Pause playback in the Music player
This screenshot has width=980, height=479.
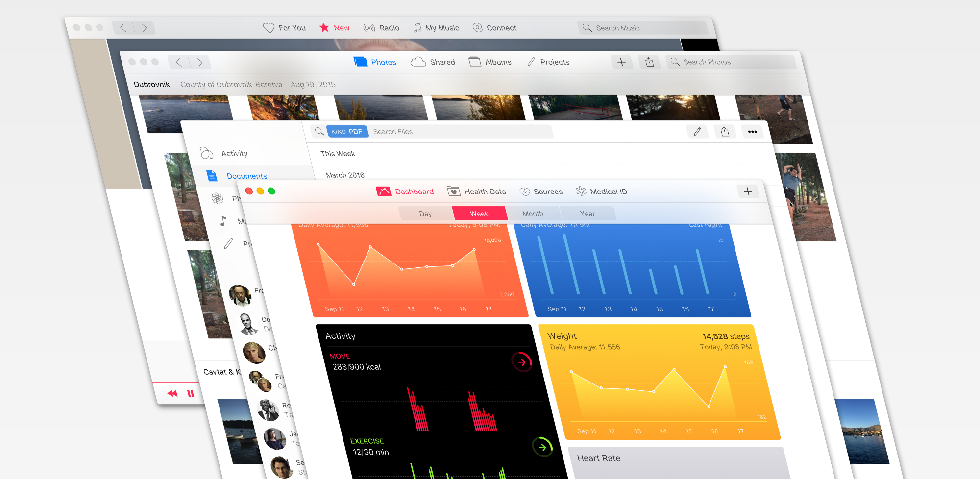click(x=191, y=393)
